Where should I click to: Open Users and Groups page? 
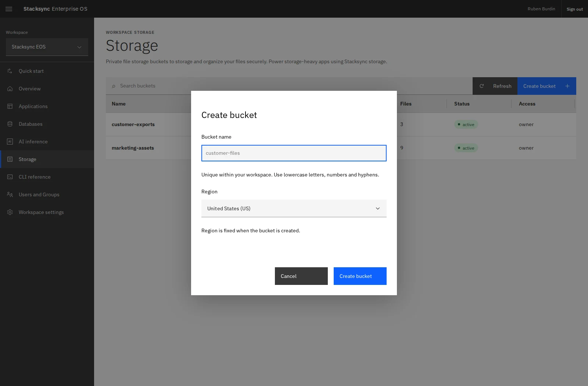[x=47, y=194]
